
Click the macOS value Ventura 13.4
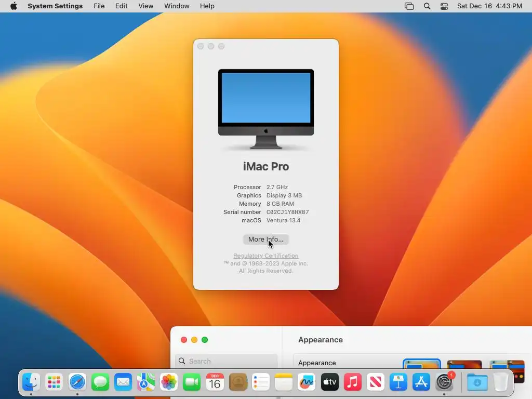tap(283, 220)
